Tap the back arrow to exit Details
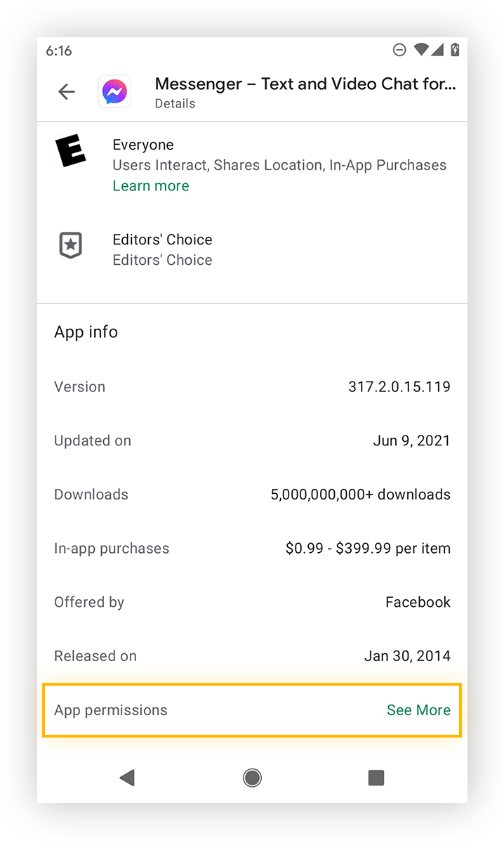The height and width of the screenshot is (843, 504). tap(66, 91)
